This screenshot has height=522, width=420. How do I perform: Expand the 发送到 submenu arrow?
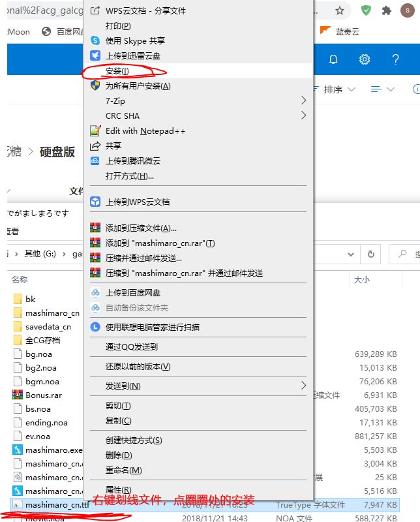303,386
